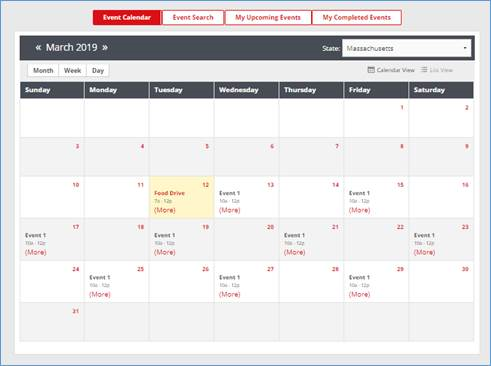The height and width of the screenshot is (366, 491).
Task: Click the Wednesday column header
Action: (246, 90)
